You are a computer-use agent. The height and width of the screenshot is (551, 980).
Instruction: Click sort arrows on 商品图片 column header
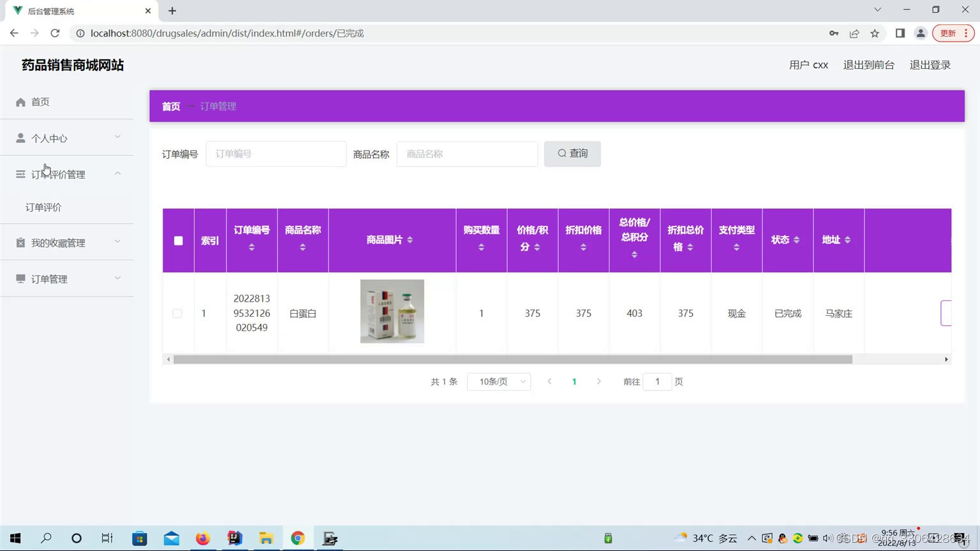410,240
